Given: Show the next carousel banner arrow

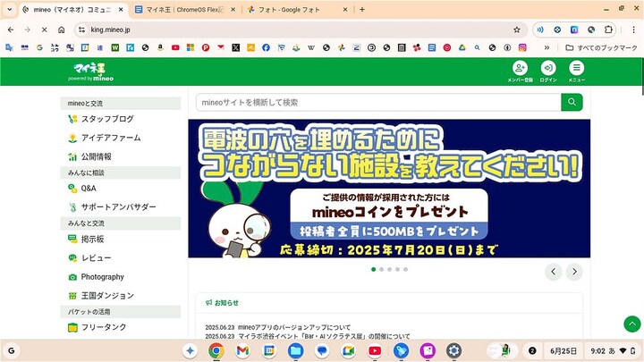Looking at the screenshot, I should [574, 272].
